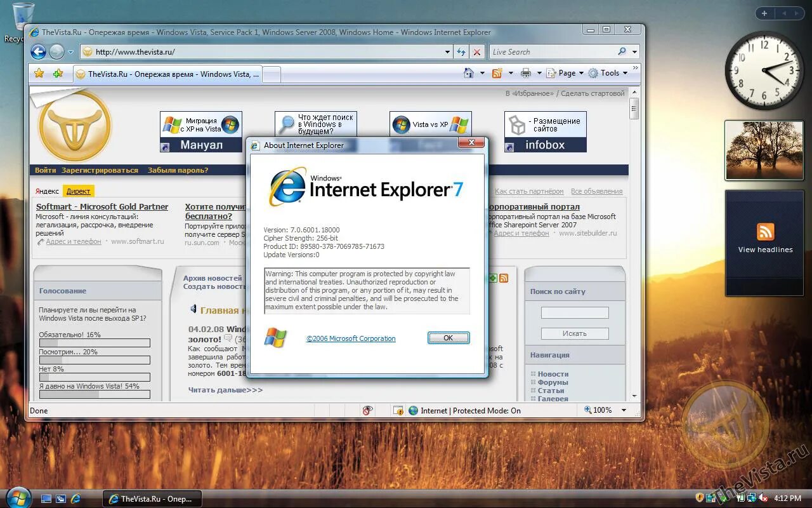
Task: Click the pop-up blocked status bar icon
Action: click(x=398, y=411)
